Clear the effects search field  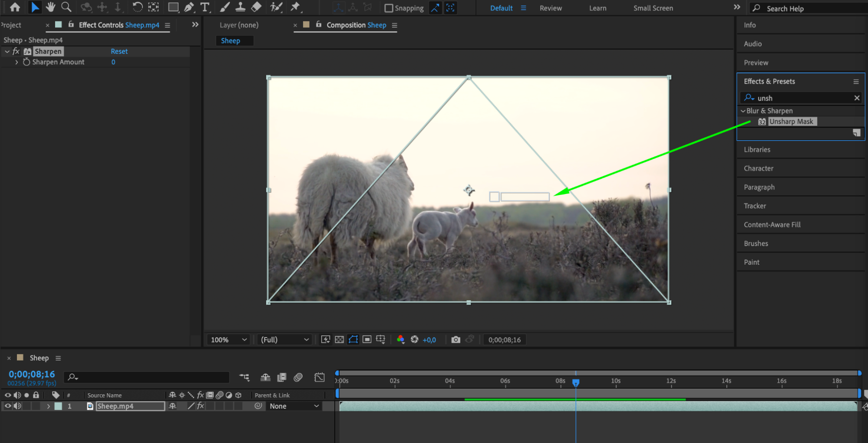point(857,98)
